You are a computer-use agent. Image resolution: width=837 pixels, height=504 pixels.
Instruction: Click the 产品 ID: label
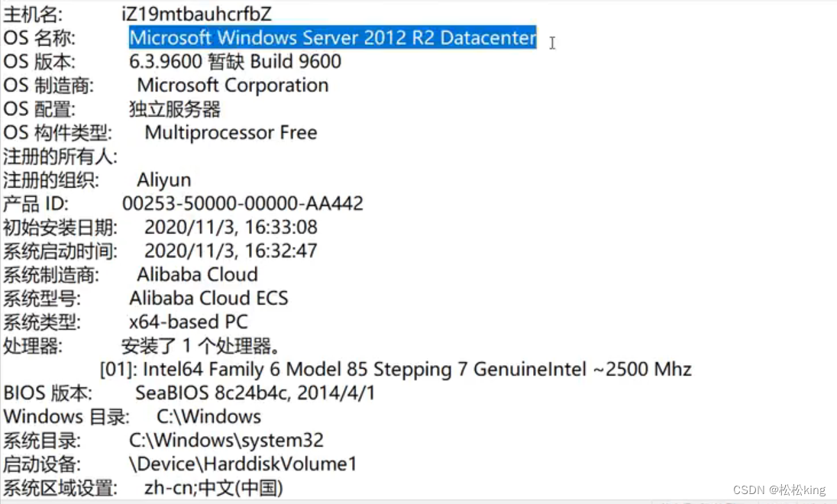tap(36, 204)
